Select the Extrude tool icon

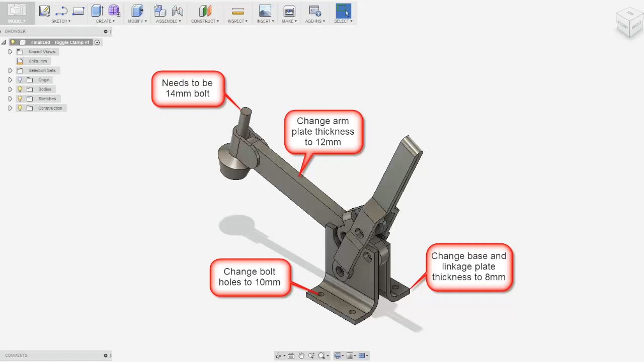97,11
